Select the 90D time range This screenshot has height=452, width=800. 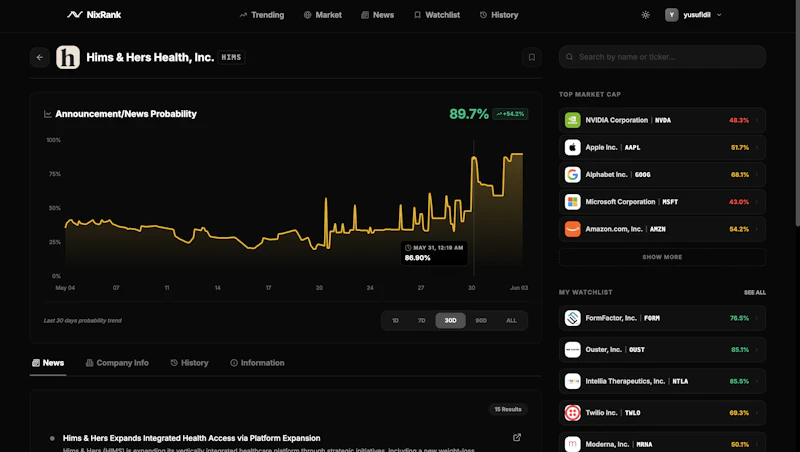[x=481, y=320]
